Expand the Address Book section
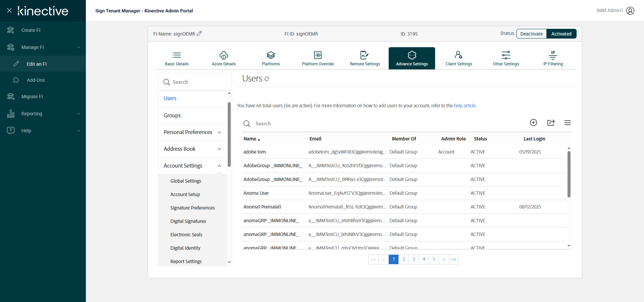Viewport: 644px width, 302px height. point(219,149)
